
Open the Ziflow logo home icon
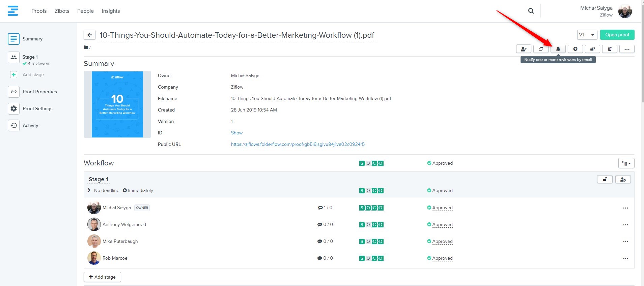13,11
